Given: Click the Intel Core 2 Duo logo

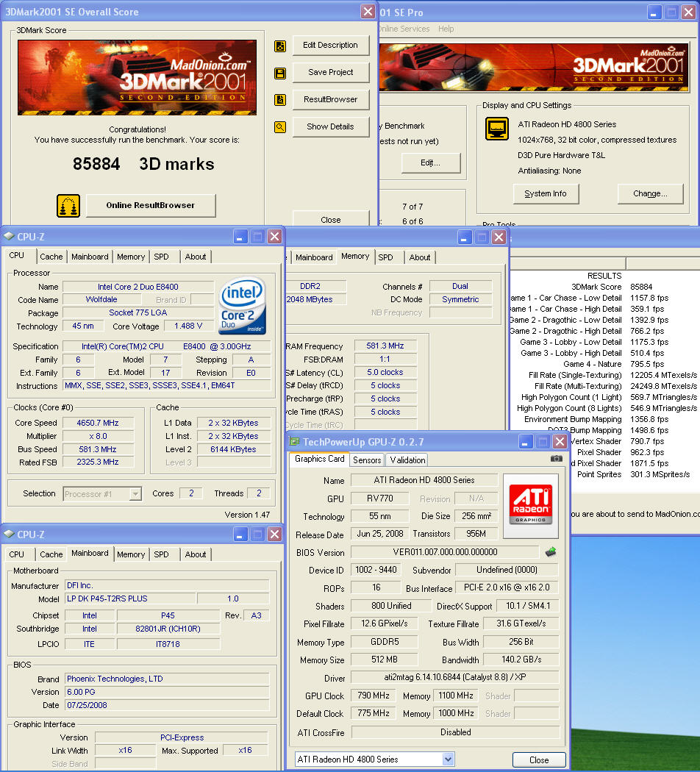Looking at the screenshot, I should pyautogui.click(x=242, y=306).
